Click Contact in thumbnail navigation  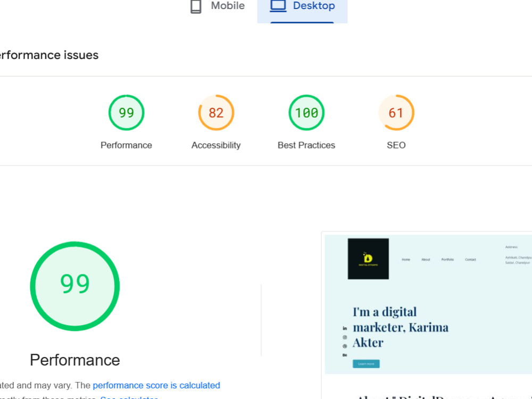tap(470, 260)
